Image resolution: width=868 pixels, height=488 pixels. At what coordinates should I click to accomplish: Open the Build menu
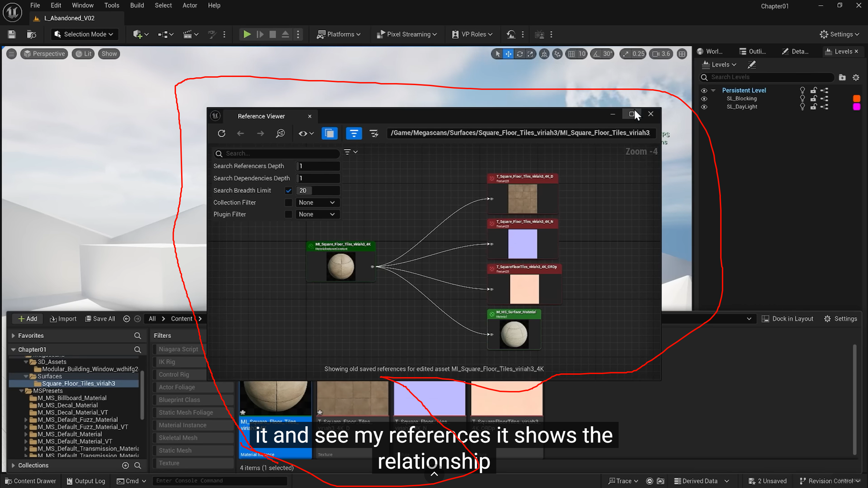pos(137,5)
